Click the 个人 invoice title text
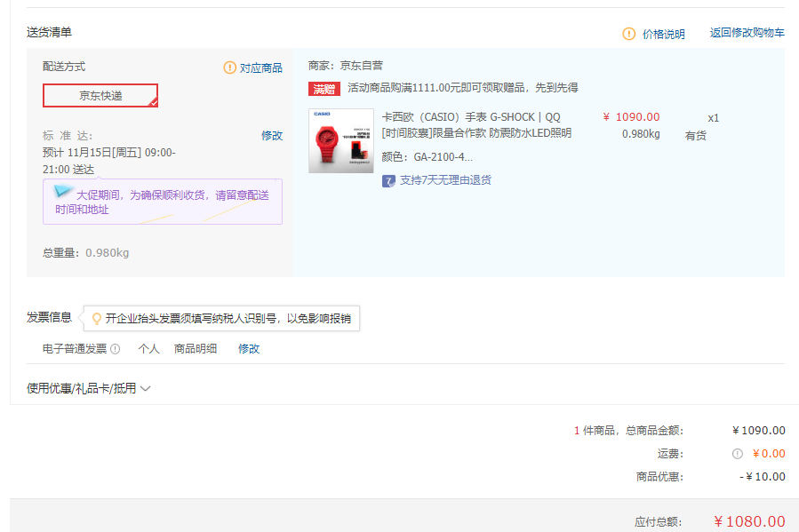Viewport: 799px width, 532px height. (x=148, y=349)
